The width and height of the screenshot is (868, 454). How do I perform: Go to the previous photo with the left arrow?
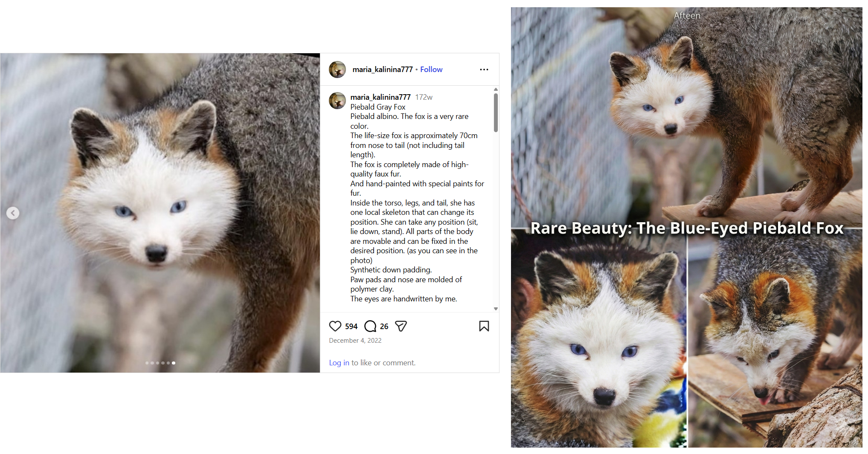click(x=13, y=213)
